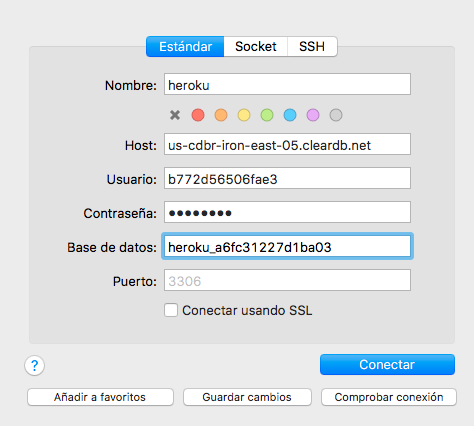
Task: Pick the yellow color label
Action: [244, 115]
